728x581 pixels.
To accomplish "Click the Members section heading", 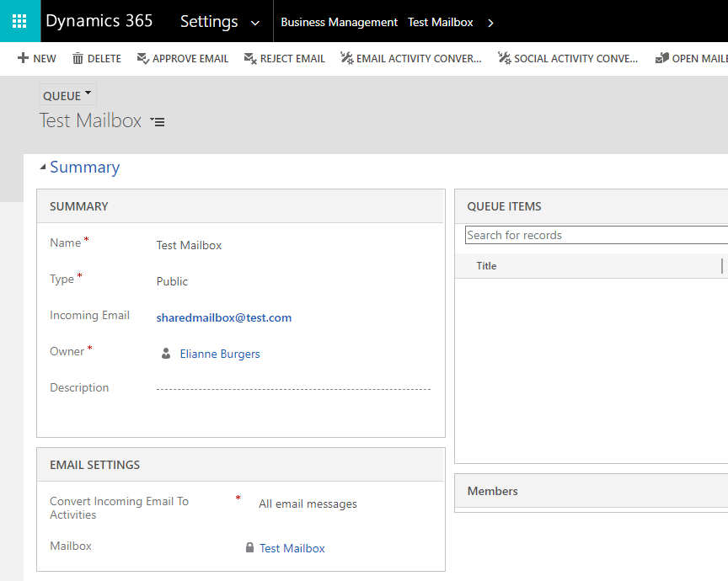I will click(x=492, y=491).
